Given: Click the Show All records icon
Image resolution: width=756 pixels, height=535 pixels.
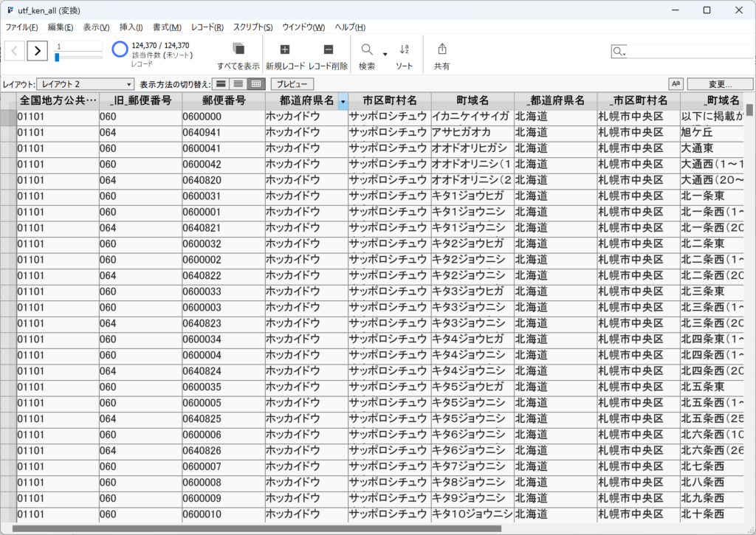Looking at the screenshot, I should click(238, 49).
